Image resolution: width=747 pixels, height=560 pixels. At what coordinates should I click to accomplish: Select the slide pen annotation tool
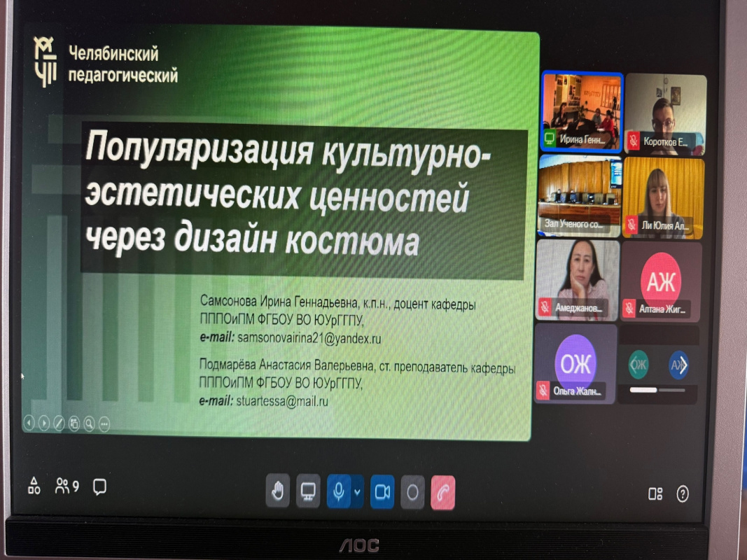[x=59, y=423]
